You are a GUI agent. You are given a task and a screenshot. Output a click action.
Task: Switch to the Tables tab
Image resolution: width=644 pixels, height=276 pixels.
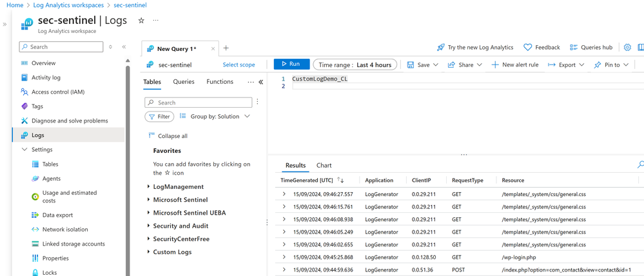[x=152, y=82]
